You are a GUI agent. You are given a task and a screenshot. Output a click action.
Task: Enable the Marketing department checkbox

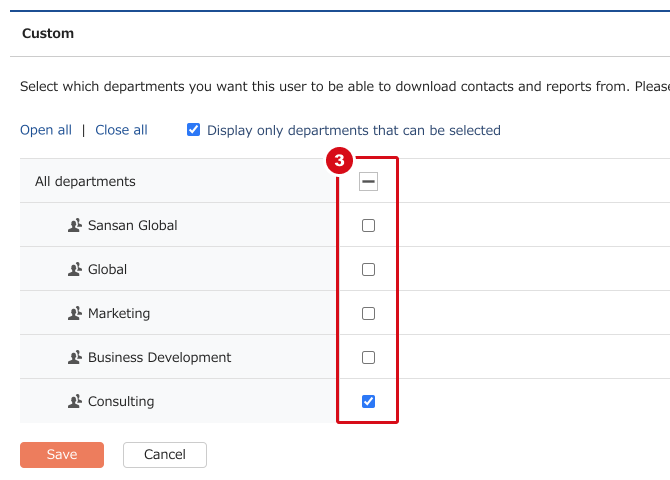click(x=368, y=313)
